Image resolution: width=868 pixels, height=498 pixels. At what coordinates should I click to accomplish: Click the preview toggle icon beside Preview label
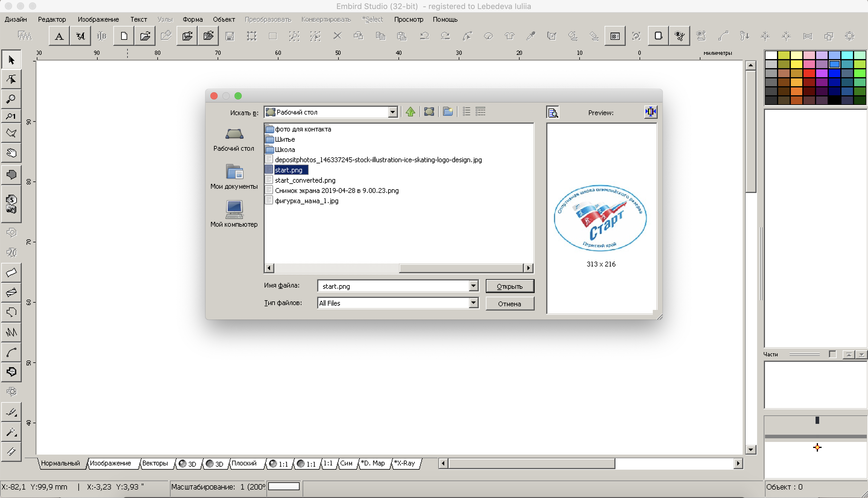552,112
